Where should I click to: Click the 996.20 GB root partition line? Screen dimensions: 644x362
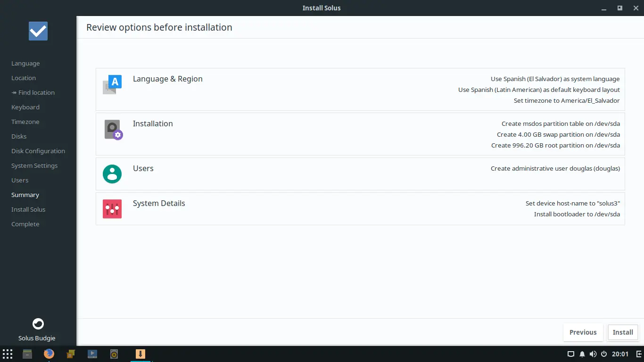tap(555, 146)
